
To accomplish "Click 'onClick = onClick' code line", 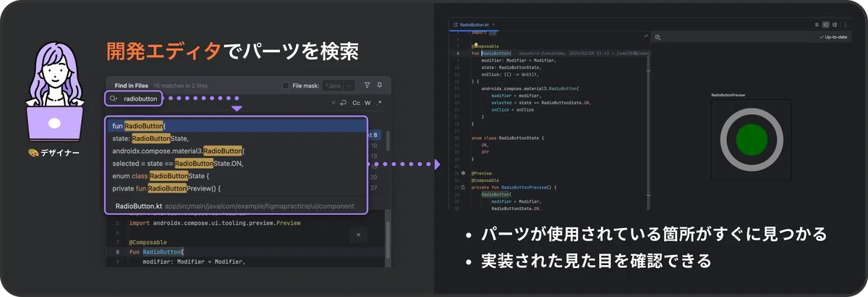I will tap(512, 109).
